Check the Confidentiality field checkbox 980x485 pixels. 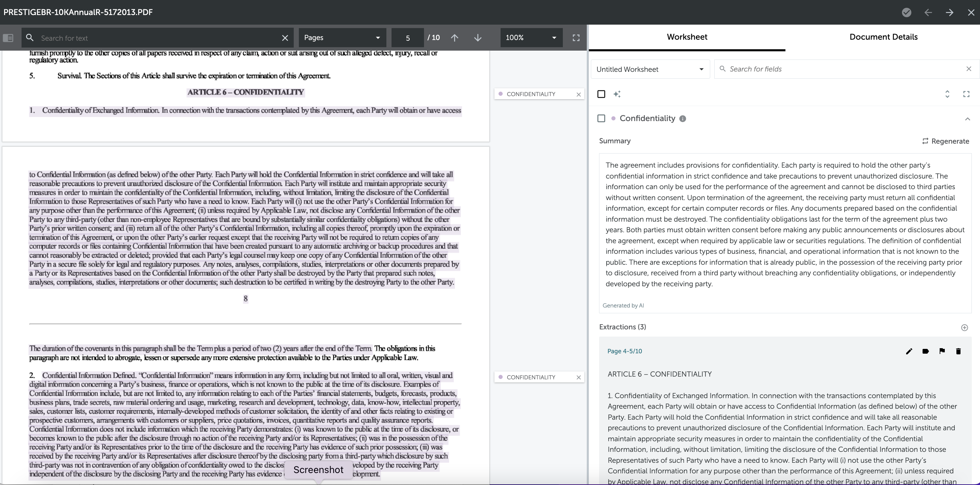pos(601,118)
